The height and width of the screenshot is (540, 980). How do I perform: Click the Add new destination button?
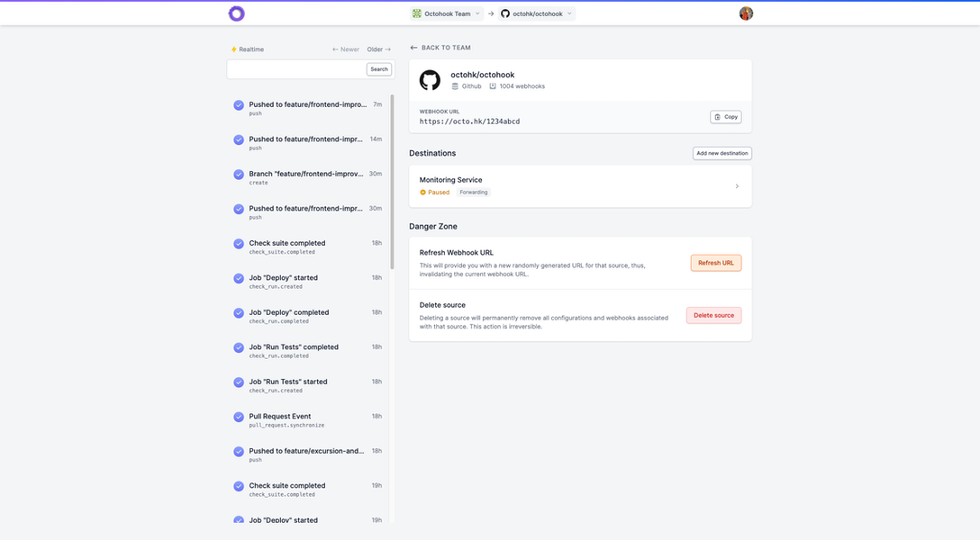coord(721,152)
